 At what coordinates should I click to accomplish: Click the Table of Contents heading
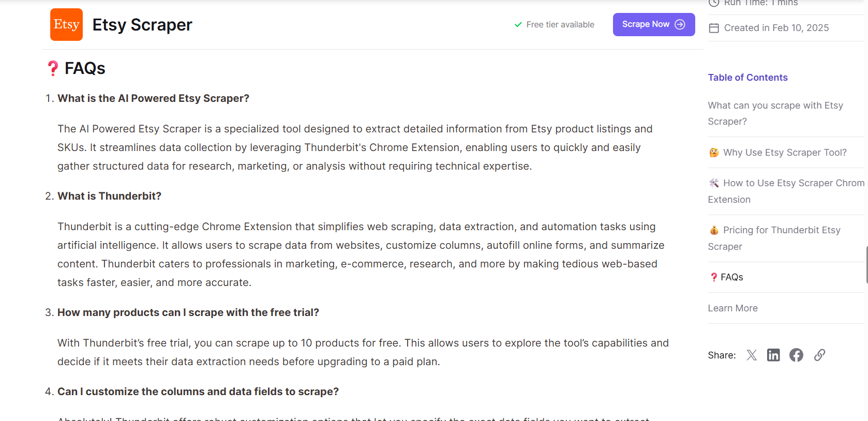[747, 78]
